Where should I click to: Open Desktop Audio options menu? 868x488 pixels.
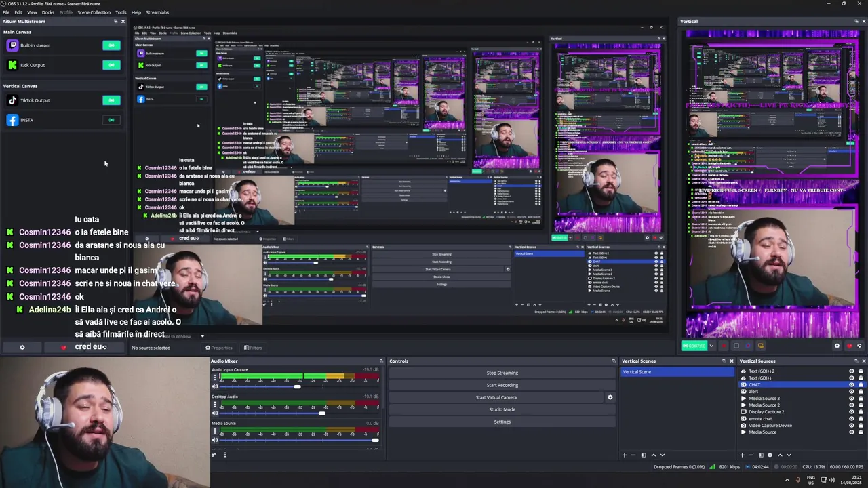pos(215,405)
